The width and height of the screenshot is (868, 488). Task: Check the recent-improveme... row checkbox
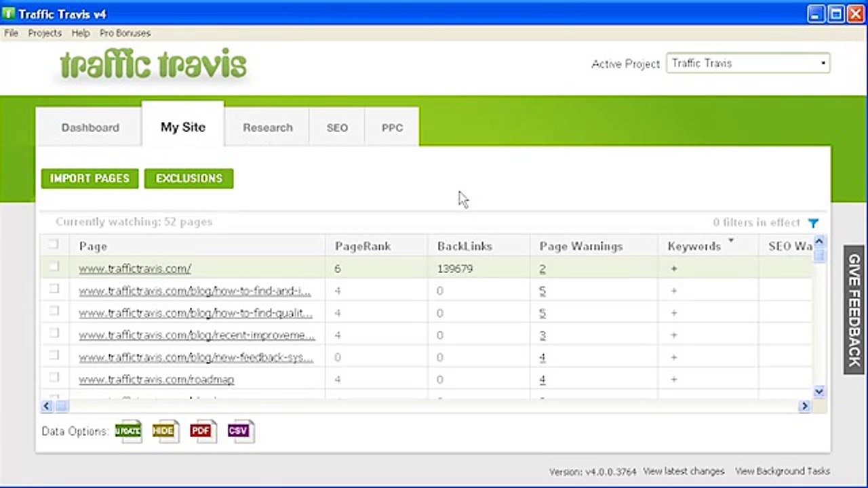pyautogui.click(x=54, y=333)
